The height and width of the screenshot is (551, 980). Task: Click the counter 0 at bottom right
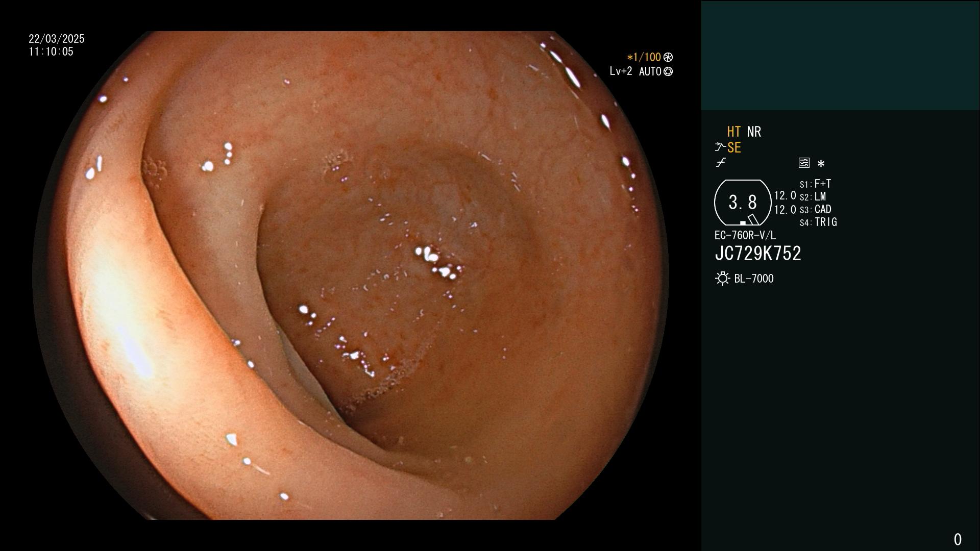pyautogui.click(x=958, y=539)
